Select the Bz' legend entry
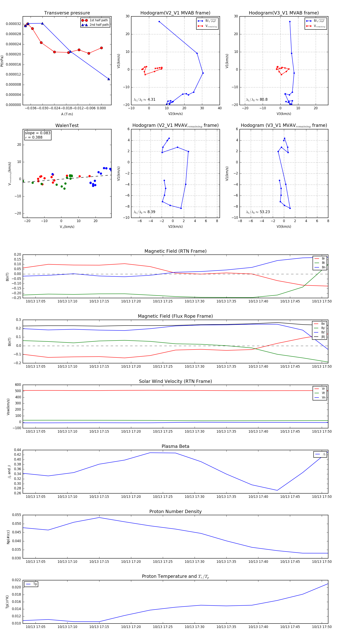Image resolution: width=351 pixels, height=644 pixels. click(320, 332)
